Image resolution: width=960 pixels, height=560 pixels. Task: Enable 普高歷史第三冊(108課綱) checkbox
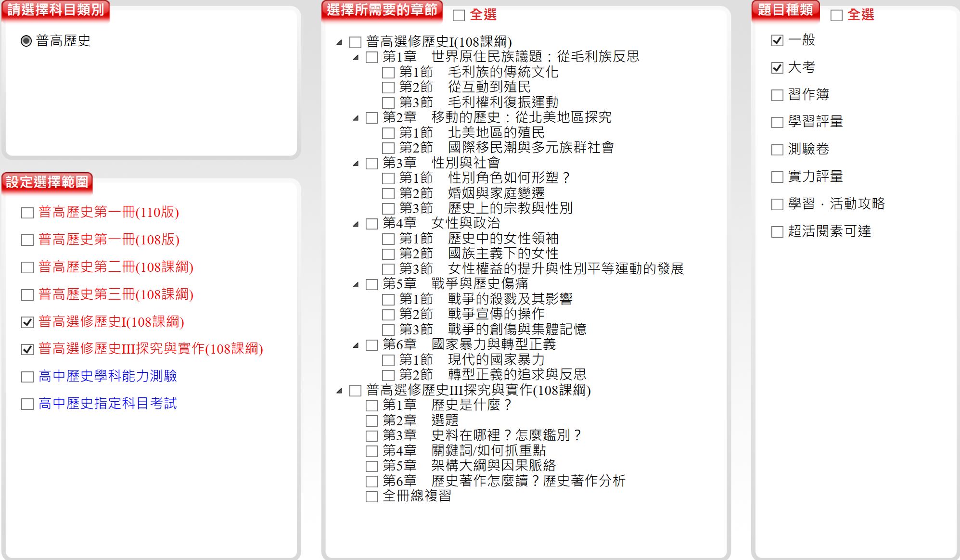pyautogui.click(x=27, y=295)
